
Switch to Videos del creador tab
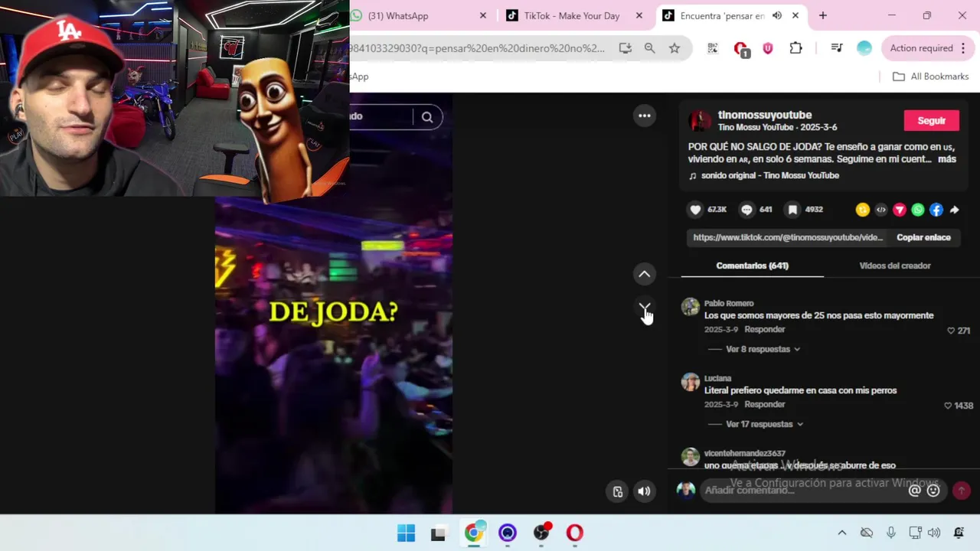[895, 266]
